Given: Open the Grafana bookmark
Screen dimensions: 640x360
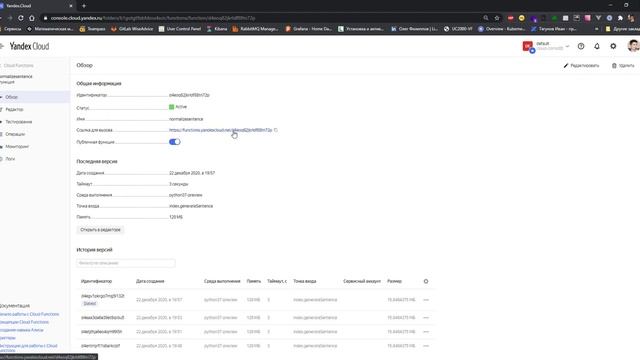Looking at the screenshot, I should pyautogui.click(x=309, y=29).
